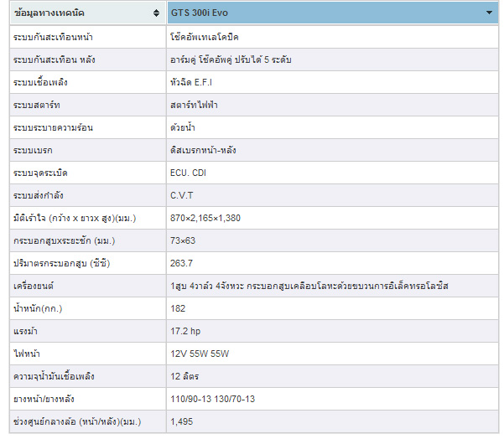Click the ระบบจุดระเบิด row label
This screenshot has height=439, width=504.
(x=40, y=173)
